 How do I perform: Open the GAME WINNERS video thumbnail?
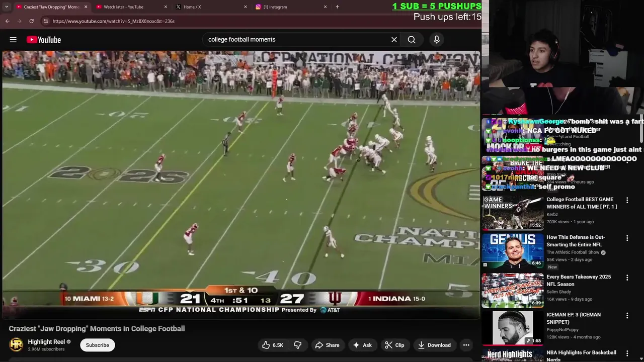(513, 213)
